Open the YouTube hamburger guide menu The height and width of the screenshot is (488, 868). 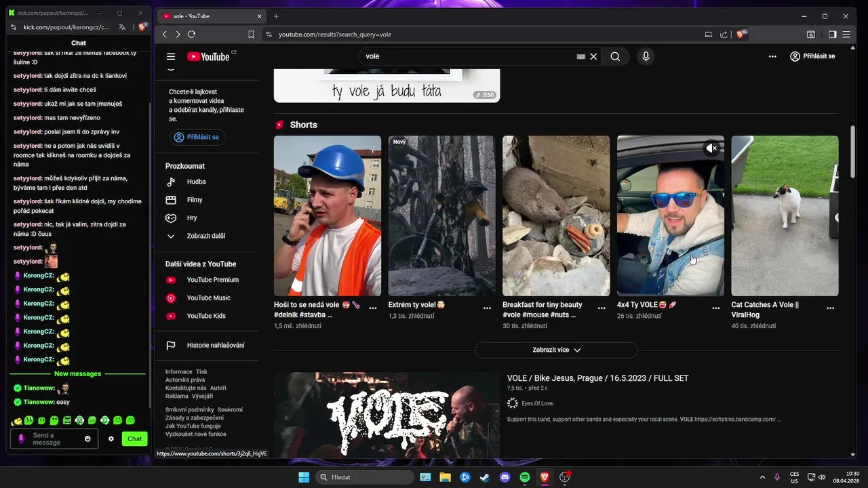coord(171,56)
